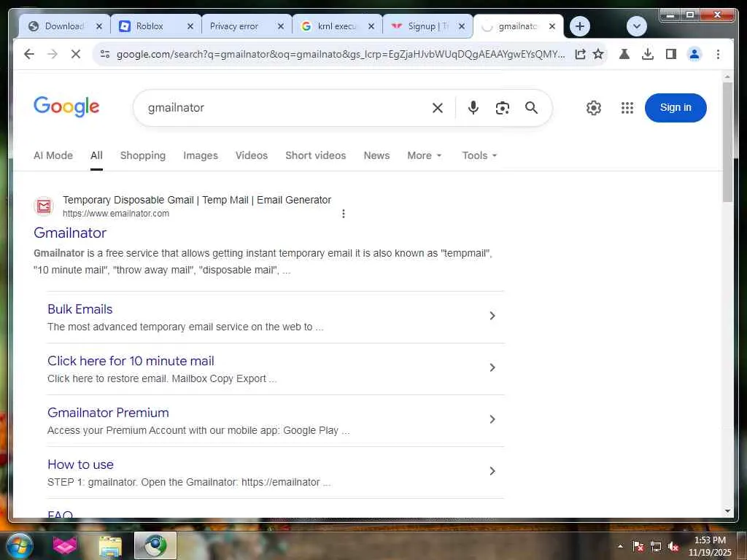
Task: Sign in to Google
Action: tap(676, 108)
